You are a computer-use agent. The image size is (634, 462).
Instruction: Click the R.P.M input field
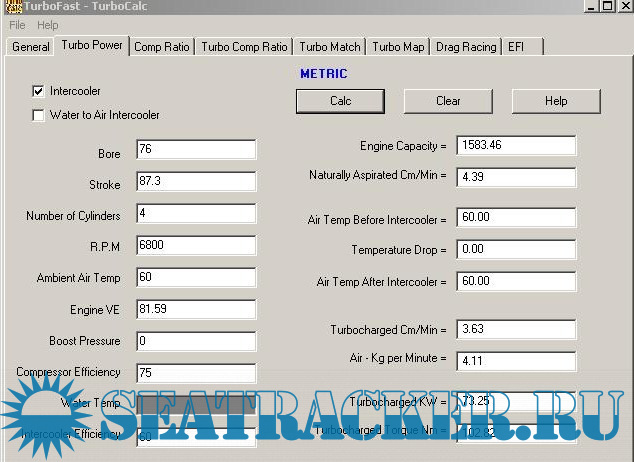pyautogui.click(x=196, y=245)
